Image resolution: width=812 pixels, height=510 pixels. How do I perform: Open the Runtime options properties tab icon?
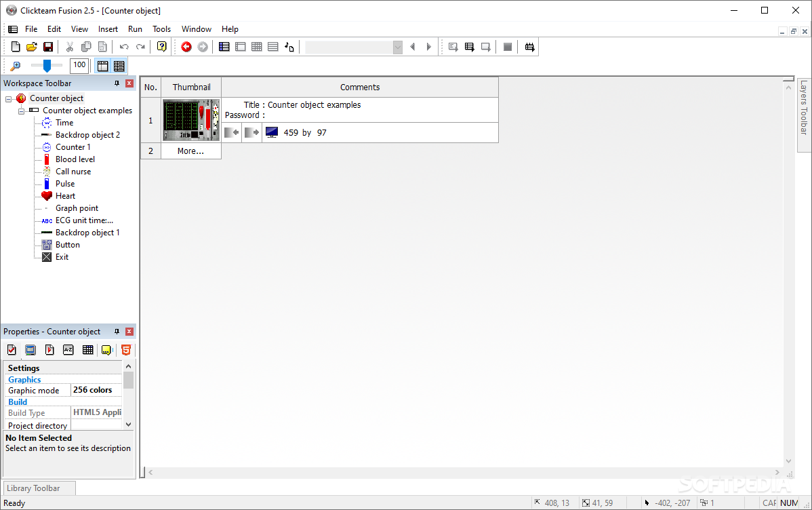(x=49, y=350)
